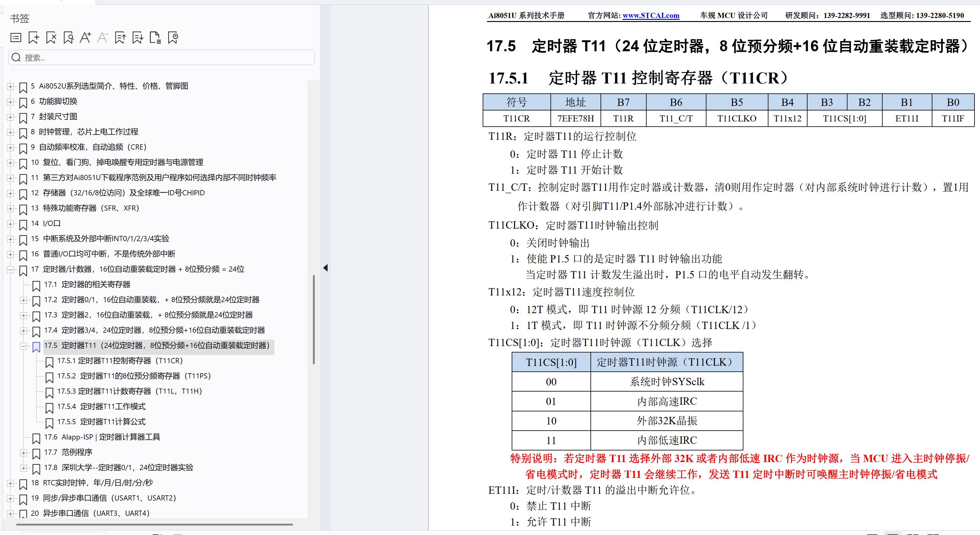
Task: Jump to bookmark 16 普通I/O口均可中断
Action: 103,254
